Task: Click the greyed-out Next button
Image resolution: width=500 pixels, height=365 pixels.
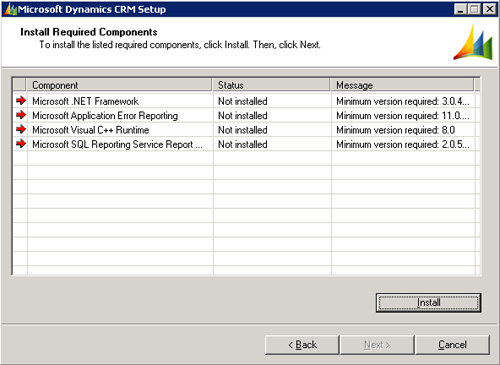Action: pos(377,345)
